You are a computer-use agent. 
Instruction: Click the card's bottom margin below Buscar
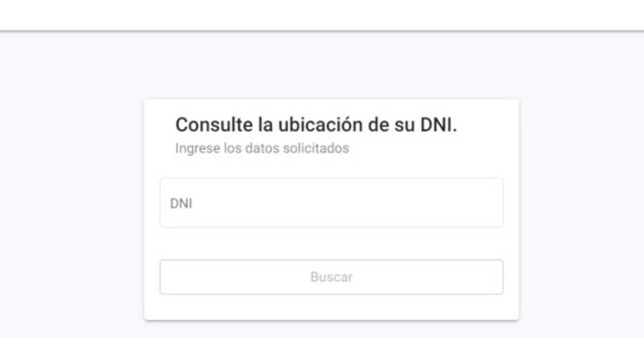click(x=332, y=307)
